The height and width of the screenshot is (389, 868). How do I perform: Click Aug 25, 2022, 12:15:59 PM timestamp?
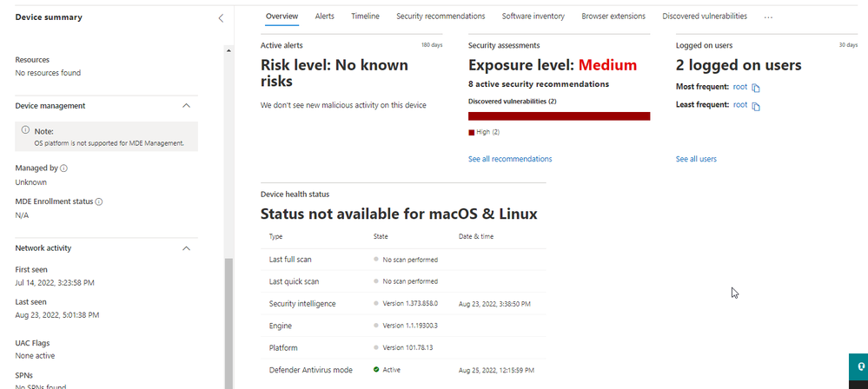coord(496,370)
